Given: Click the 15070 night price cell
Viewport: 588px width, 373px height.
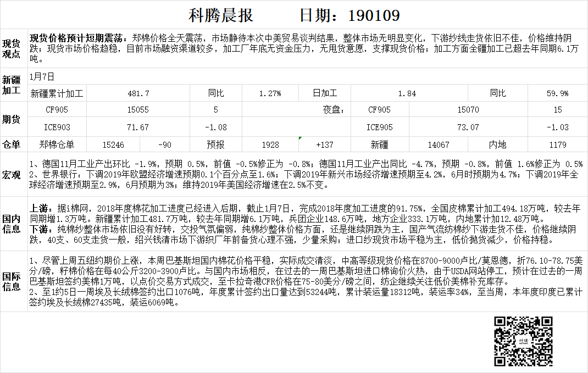Looking at the screenshot, I should [x=468, y=110].
